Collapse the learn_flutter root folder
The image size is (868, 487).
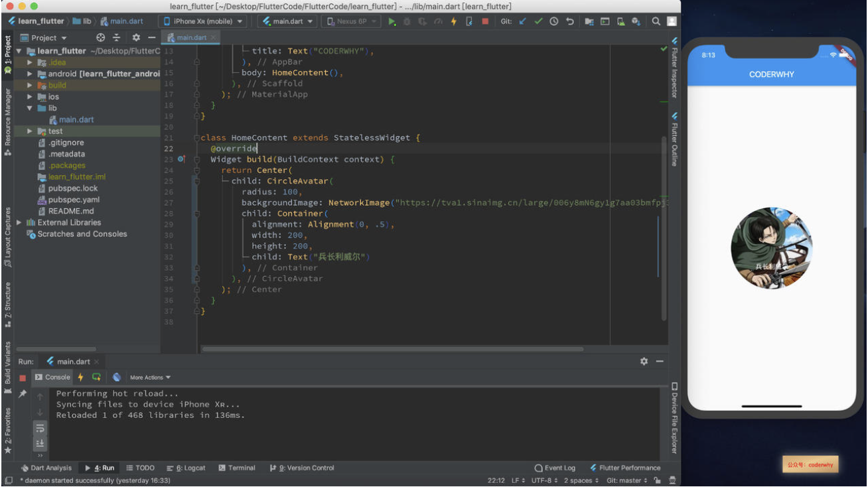point(19,51)
